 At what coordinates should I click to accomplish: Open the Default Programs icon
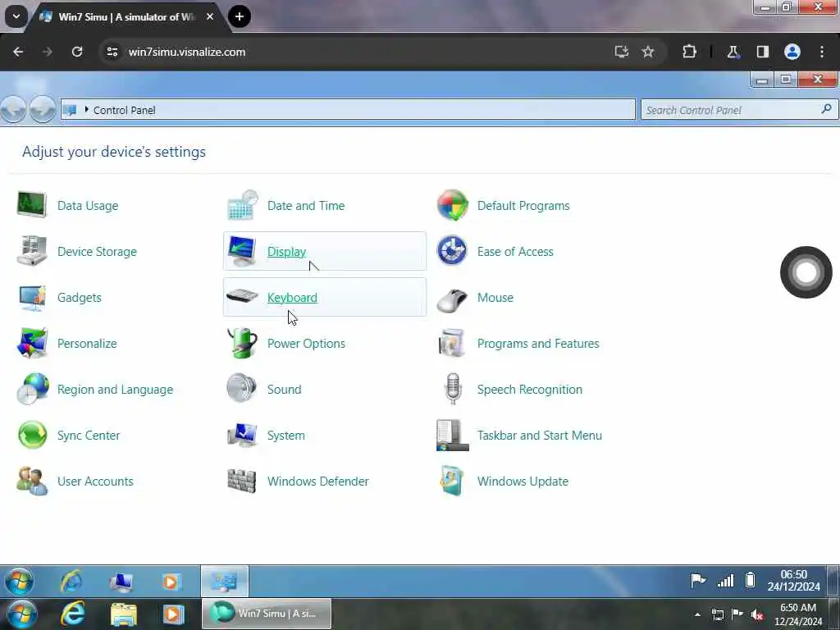(x=452, y=205)
